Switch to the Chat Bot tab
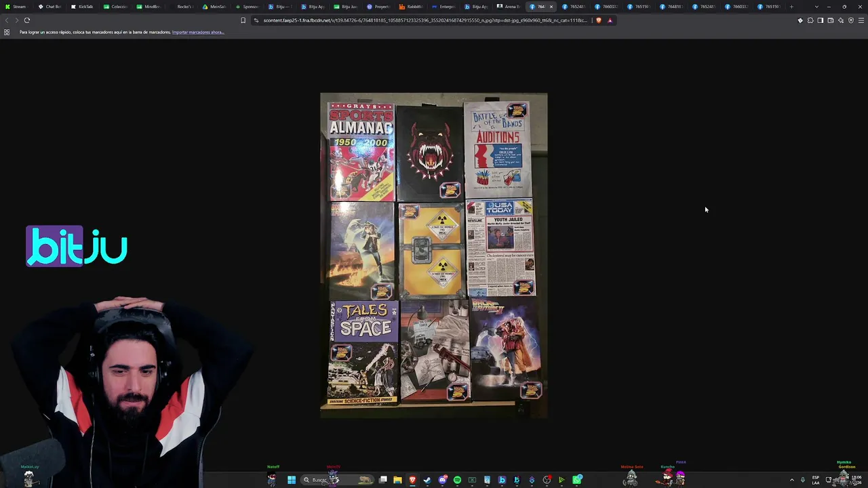The height and width of the screenshot is (488, 868). [50, 7]
